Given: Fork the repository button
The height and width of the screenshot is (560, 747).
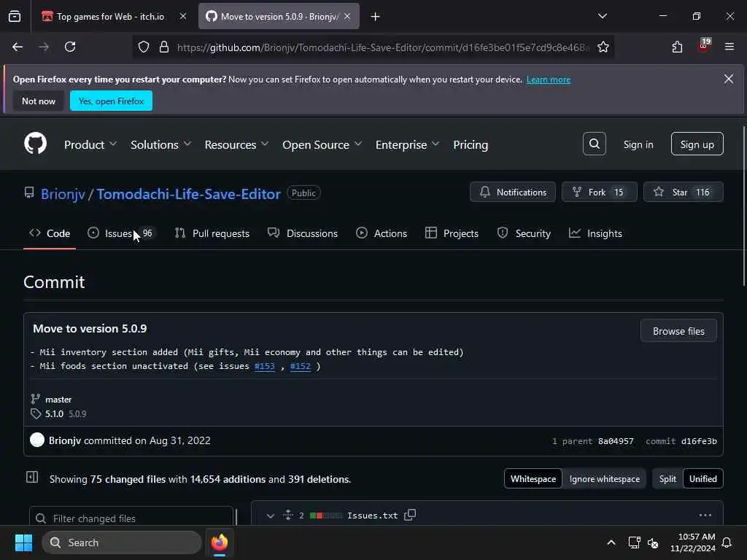Looking at the screenshot, I should pyautogui.click(x=600, y=192).
